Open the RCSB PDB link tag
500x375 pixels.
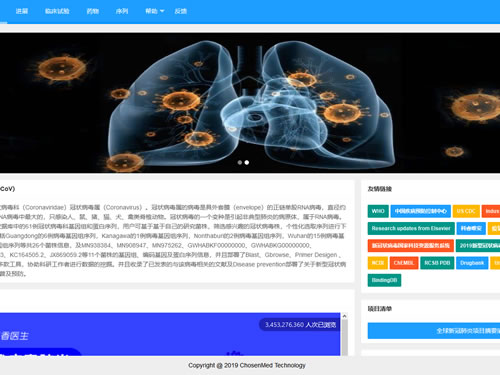tap(437, 263)
